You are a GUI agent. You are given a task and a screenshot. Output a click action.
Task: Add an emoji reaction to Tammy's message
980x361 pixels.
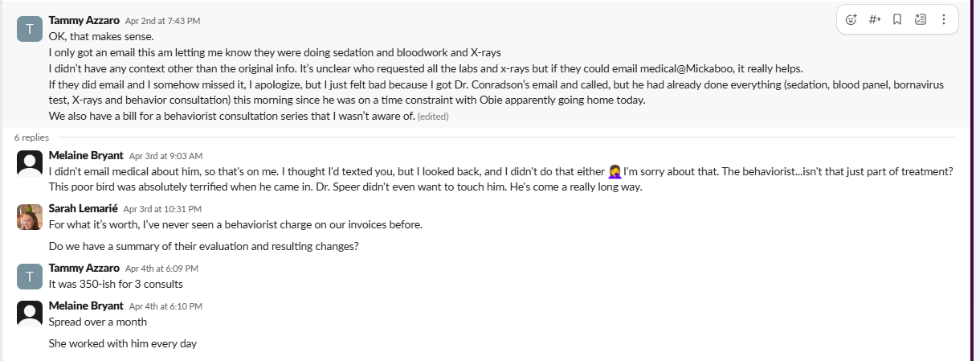coord(852,19)
